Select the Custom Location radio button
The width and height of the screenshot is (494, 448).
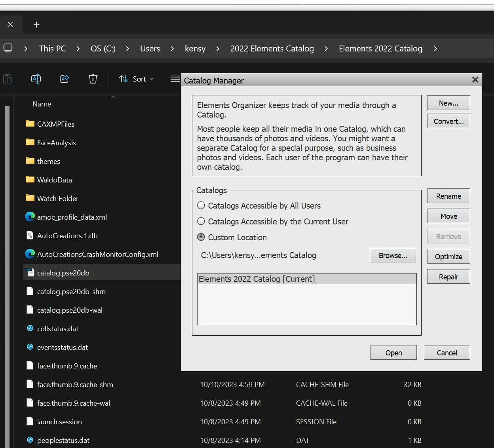click(x=201, y=237)
